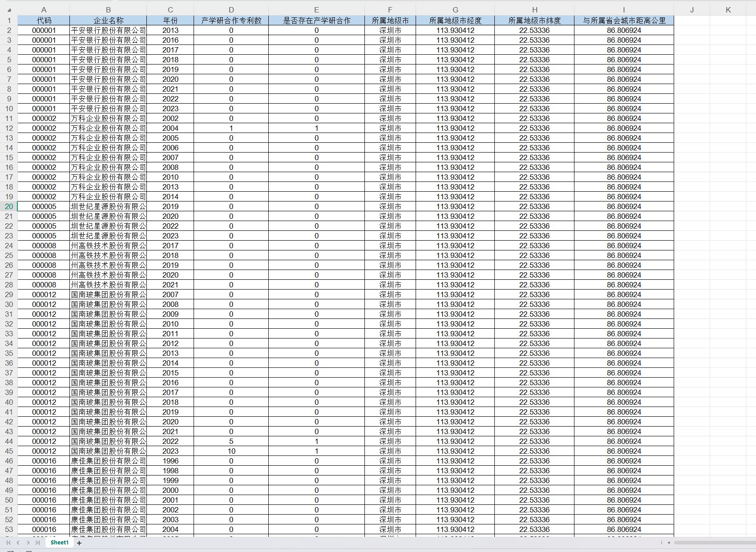The width and height of the screenshot is (756, 552).
Task: Select the year cell showing 2011
Action: click(170, 334)
